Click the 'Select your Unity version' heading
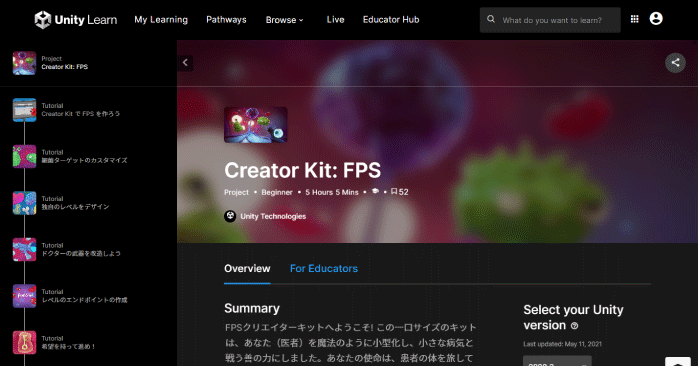 (573, 317)
